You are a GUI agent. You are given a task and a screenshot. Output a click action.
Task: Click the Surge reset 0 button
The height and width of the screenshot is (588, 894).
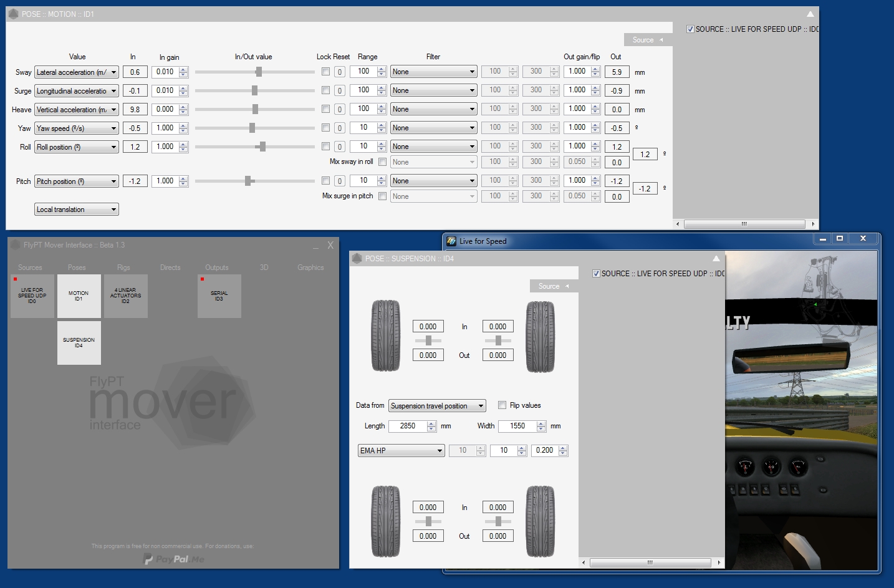(340, 91)
